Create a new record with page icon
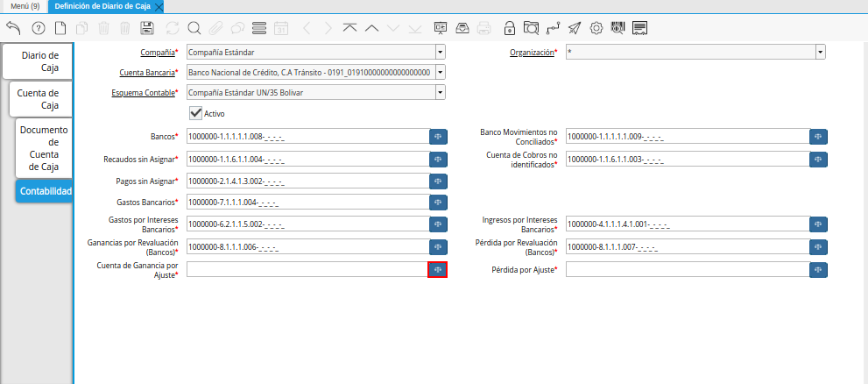The height and width of the screenshot is (384, 868). tap(60, 28)
